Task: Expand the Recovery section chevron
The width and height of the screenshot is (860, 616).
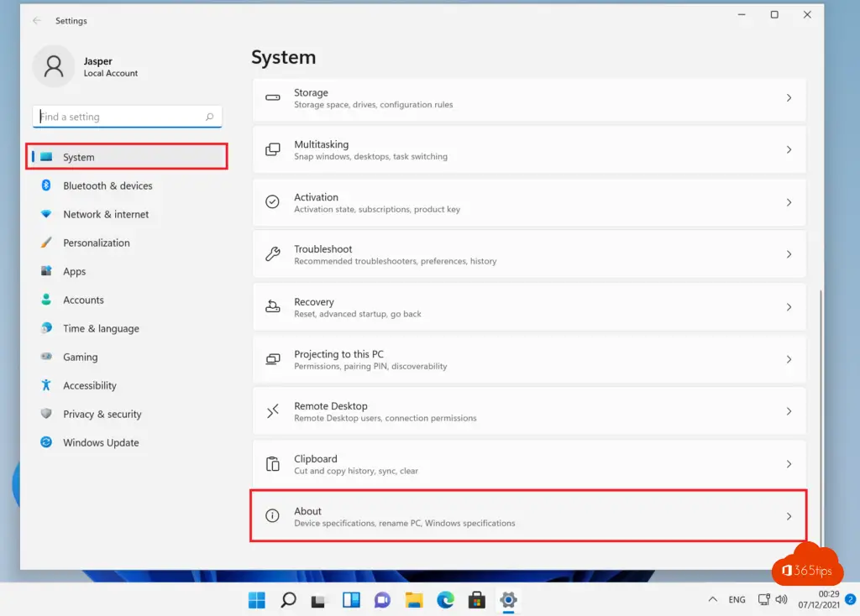Action: (788, 306)
